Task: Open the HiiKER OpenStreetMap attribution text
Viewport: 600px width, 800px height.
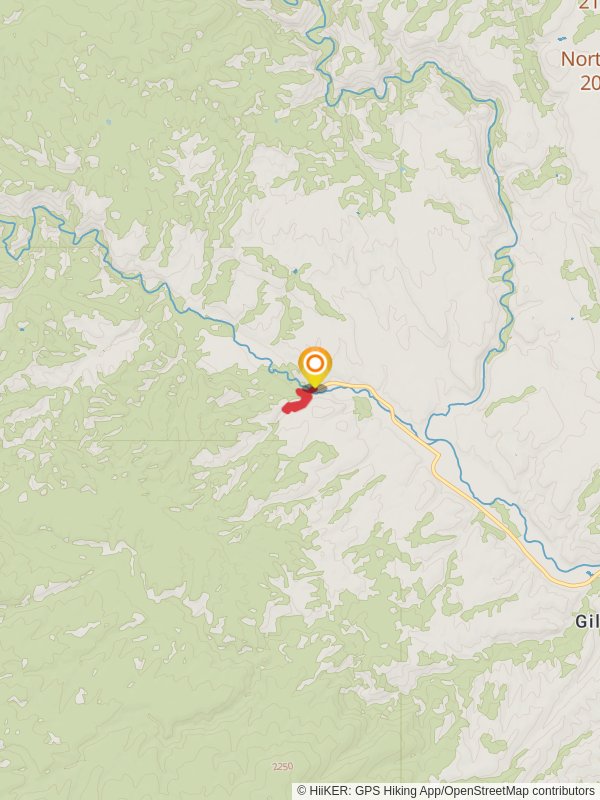Action: [x=446, y=791]
